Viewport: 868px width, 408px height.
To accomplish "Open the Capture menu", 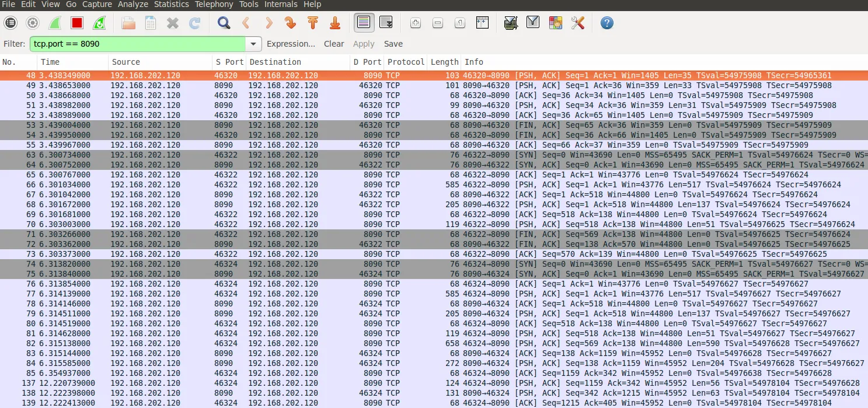I will tap(97, 4).
